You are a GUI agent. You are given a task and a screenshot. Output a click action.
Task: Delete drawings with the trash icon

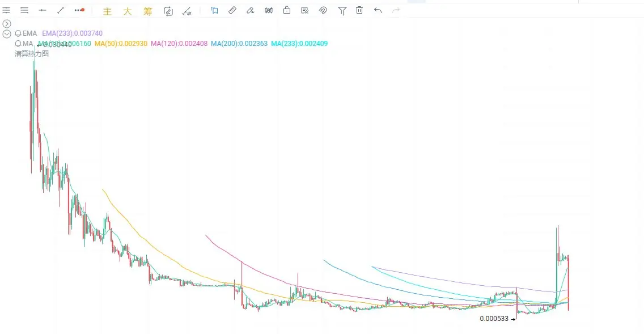click(x=359, y=10)
